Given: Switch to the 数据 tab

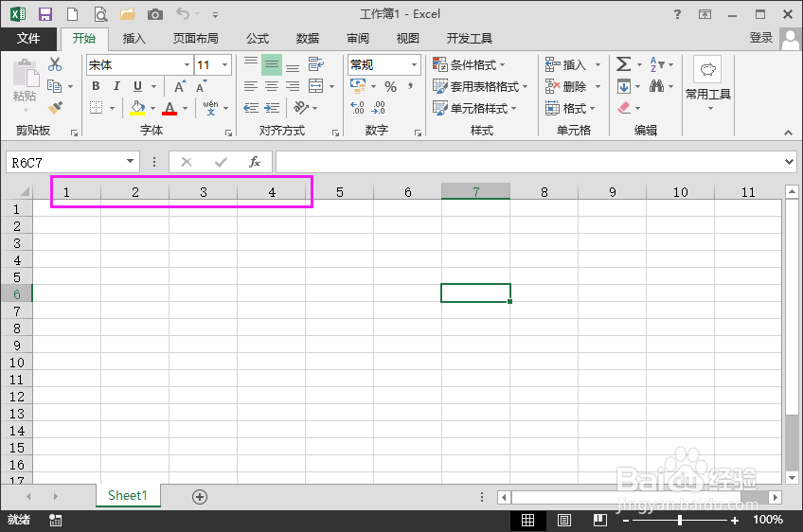Looking at the screenshot, I should [308, 39].
